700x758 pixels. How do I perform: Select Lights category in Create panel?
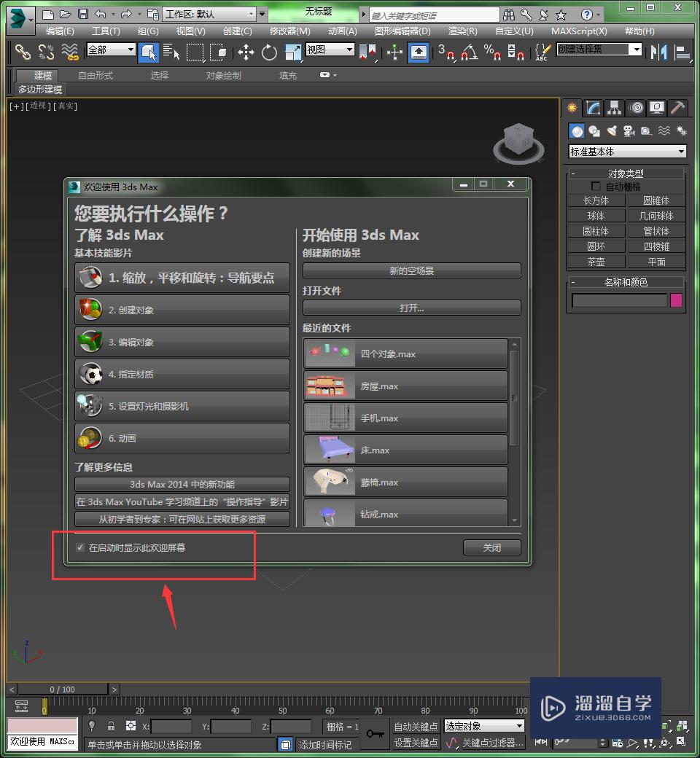click(612, 131)
